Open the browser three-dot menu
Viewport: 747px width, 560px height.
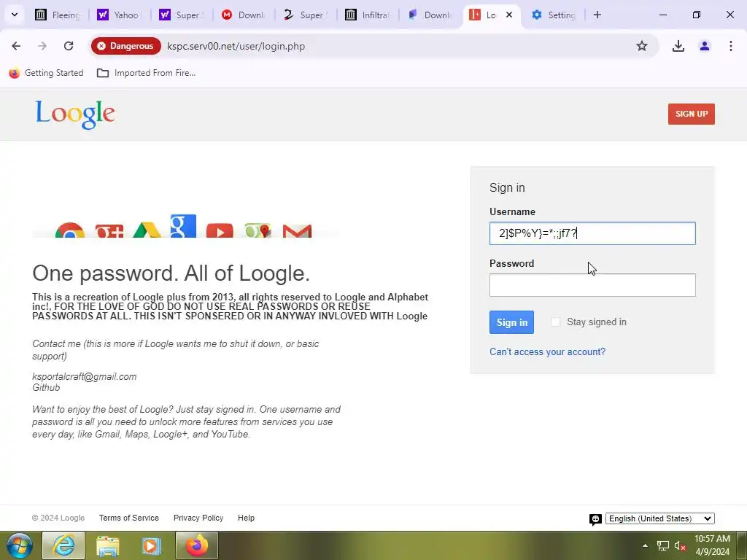pos(731,46)
